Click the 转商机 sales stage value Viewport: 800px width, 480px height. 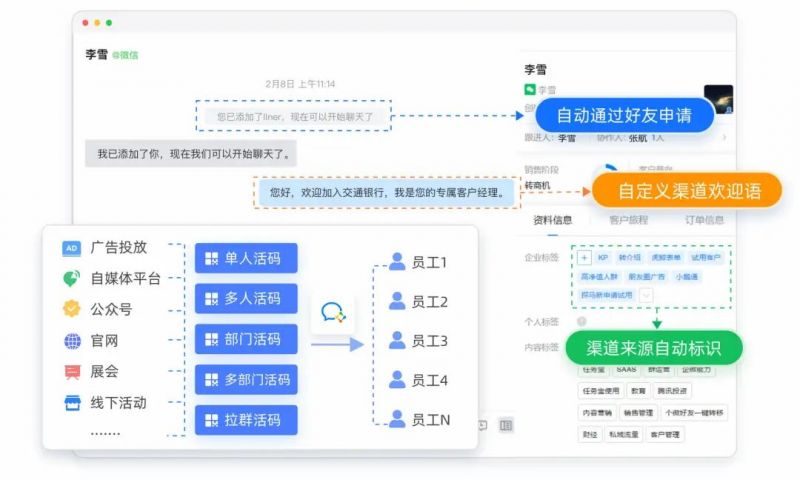pyautogui.click(x=537, y=185)
